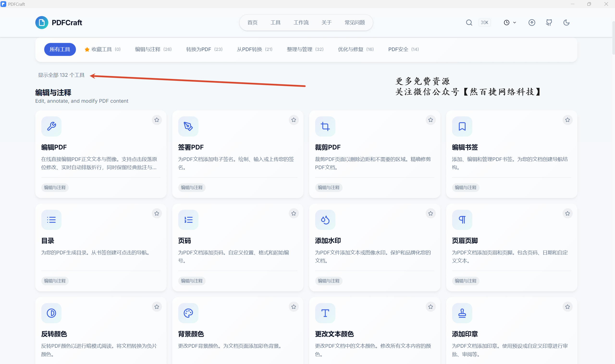Viewport: 615px width, 364px height.
Task: Open the 签署PDF pen icon
Action: pyautogui.click(x=188, y=126)
